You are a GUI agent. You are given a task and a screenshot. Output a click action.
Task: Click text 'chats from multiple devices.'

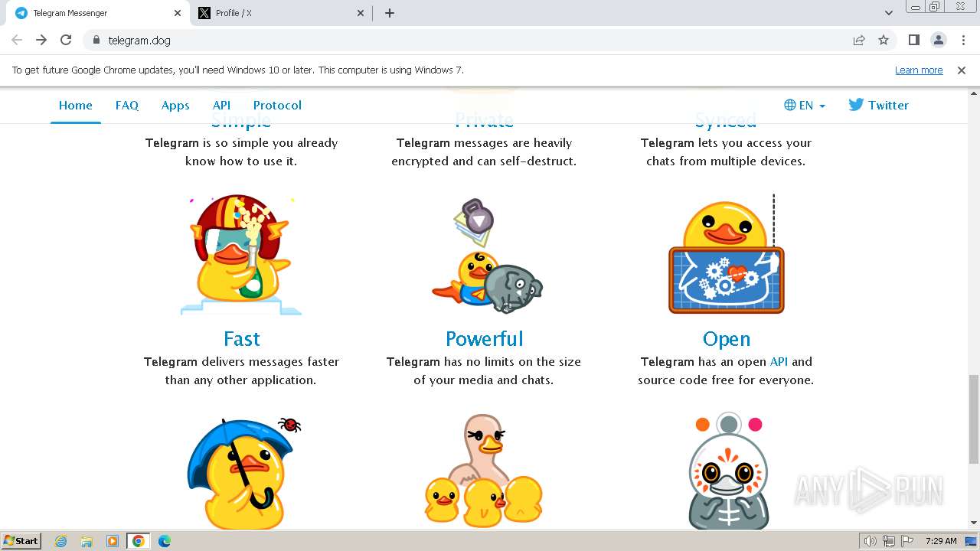click(x=726, y=161)
